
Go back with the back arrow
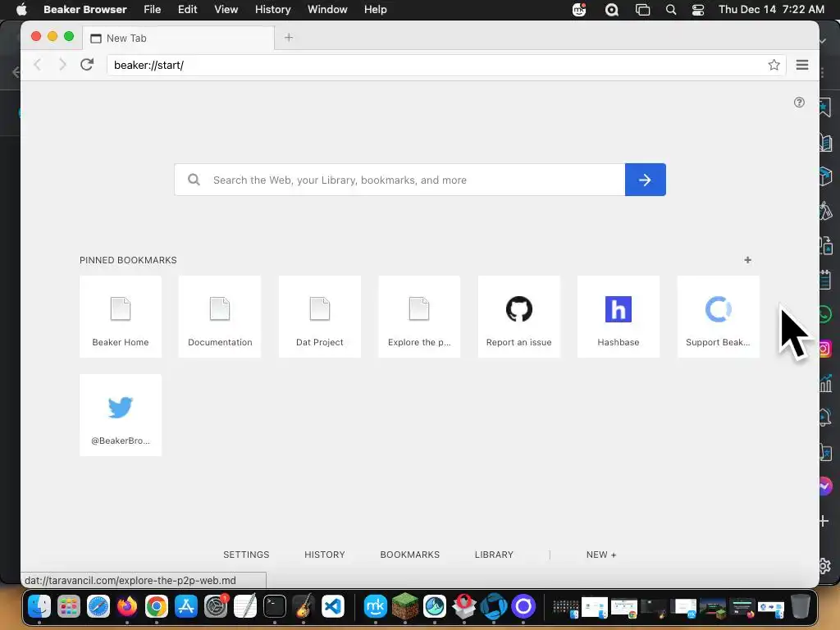(x=38, y=65)
